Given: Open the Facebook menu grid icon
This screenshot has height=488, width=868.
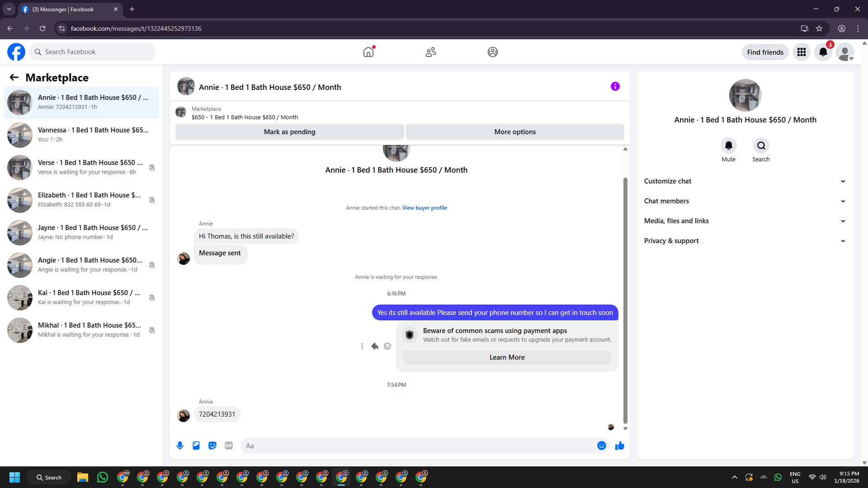Looking at the screenshot, I should 801,52.
